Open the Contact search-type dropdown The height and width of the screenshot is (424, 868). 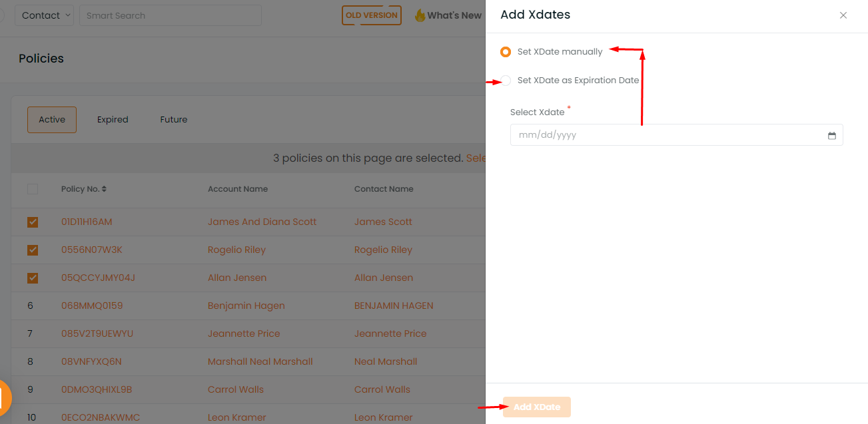44,15
